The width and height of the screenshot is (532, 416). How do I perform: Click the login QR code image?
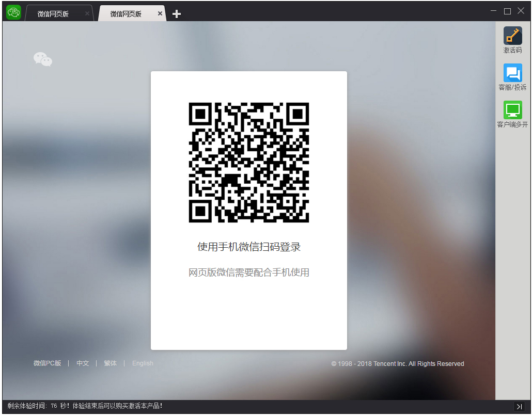click(x=248, y=162)
